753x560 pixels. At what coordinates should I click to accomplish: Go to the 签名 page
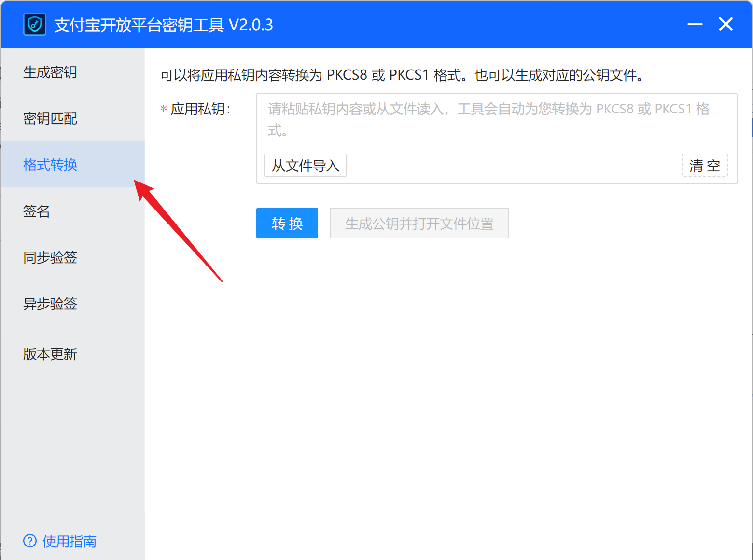[72, 210]
